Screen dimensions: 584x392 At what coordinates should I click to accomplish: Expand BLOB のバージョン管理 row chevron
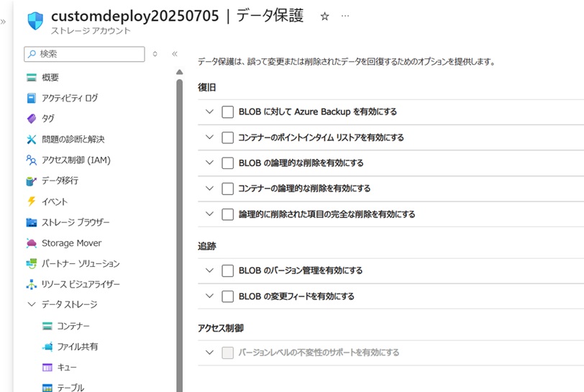point(210,270)
